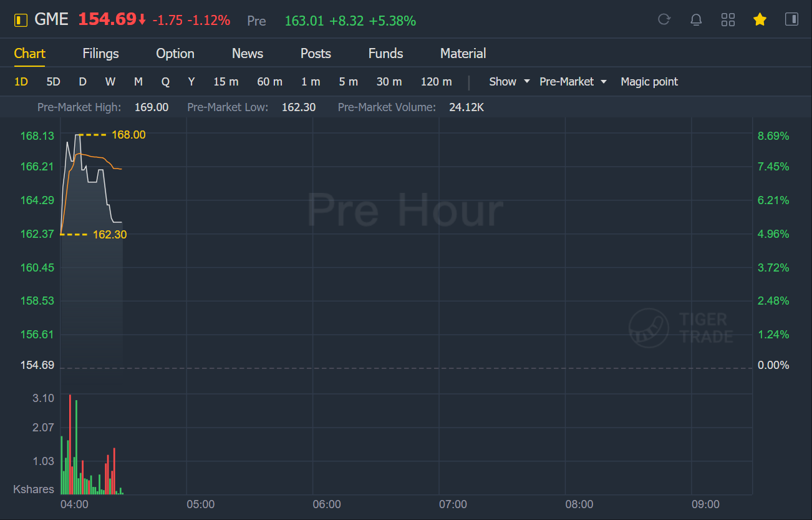Open the Filings tab

pos(100,54)
